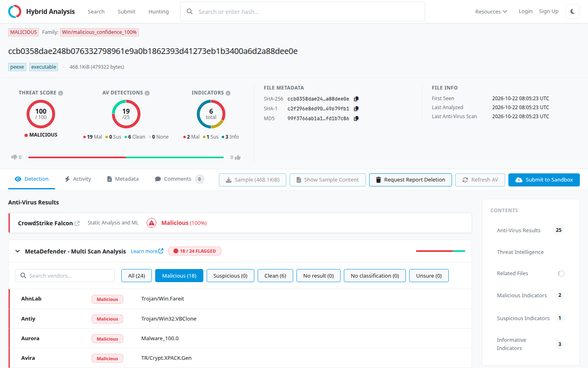This screenshot has width=588, height=368.
Task: Copy the SHA-1 hash value
Action: [x=356, y=109]
